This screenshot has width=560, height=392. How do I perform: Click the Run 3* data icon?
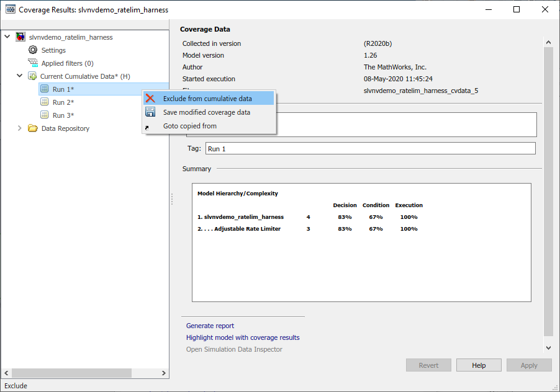pyautogui.click(x=45, y=115)
